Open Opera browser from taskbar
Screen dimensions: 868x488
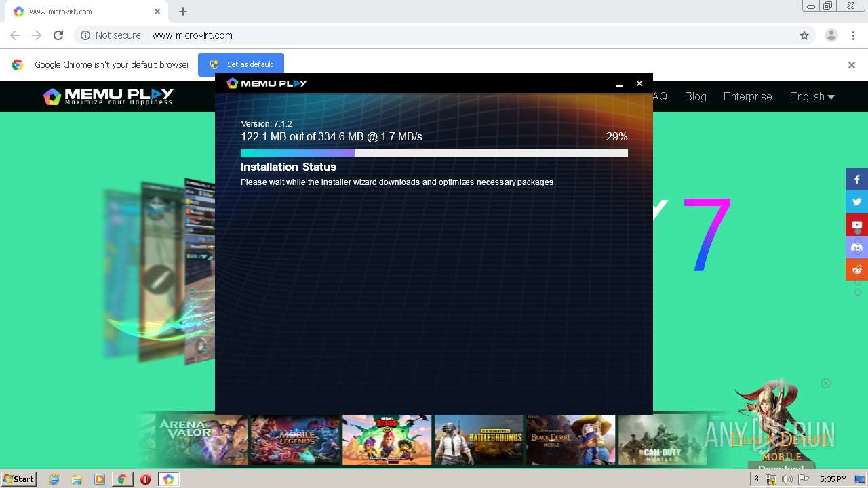(x=145, y=479)
